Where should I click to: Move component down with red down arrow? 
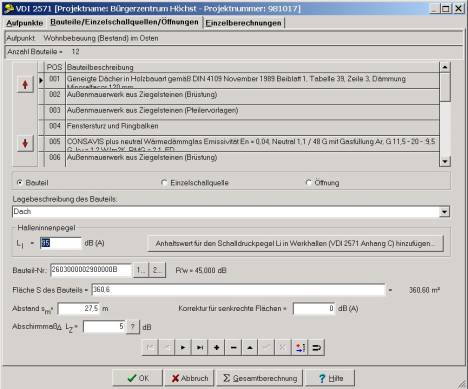coord(25,143)
